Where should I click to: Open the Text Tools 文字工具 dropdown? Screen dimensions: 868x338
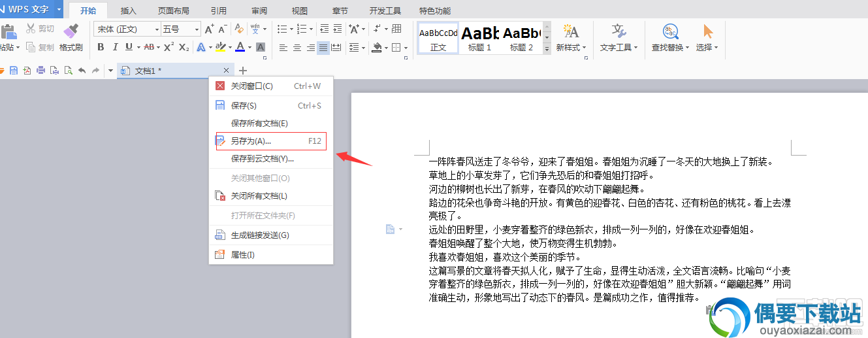pyautogui.click(x=619, y=48)
